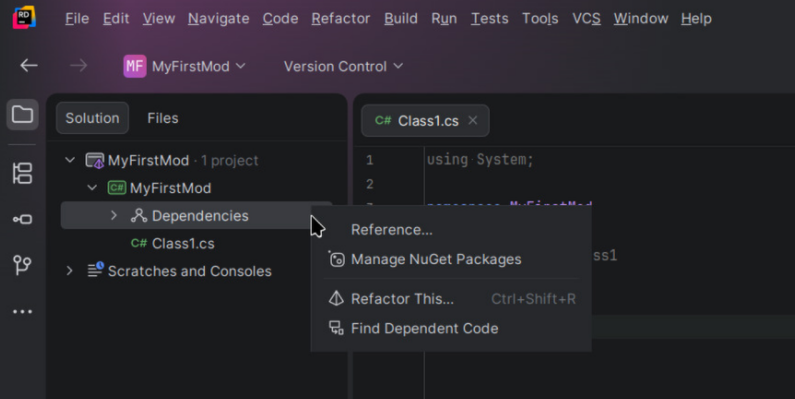The height and width of the screenshot is (399, 795).
Task: Click the forward navigation arrow
Action: [x=78, y=65]
